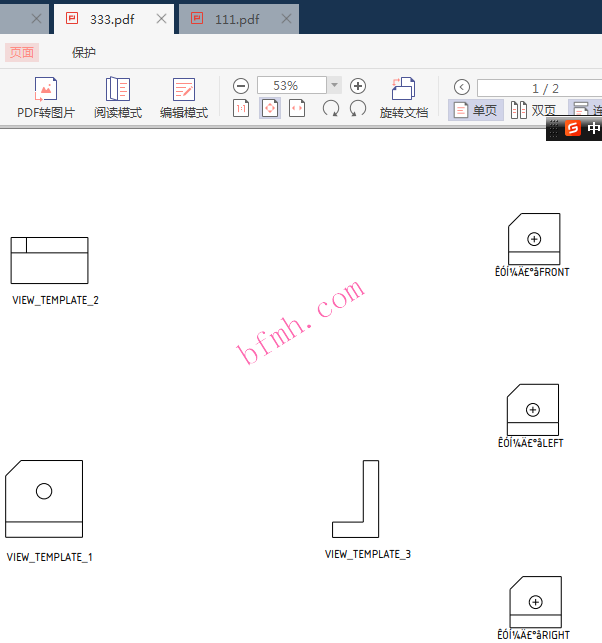Toggle 双页 double page layout
The height and width of the screenshot is (643, 602).
pyautogui.click(x=533, y=110)
